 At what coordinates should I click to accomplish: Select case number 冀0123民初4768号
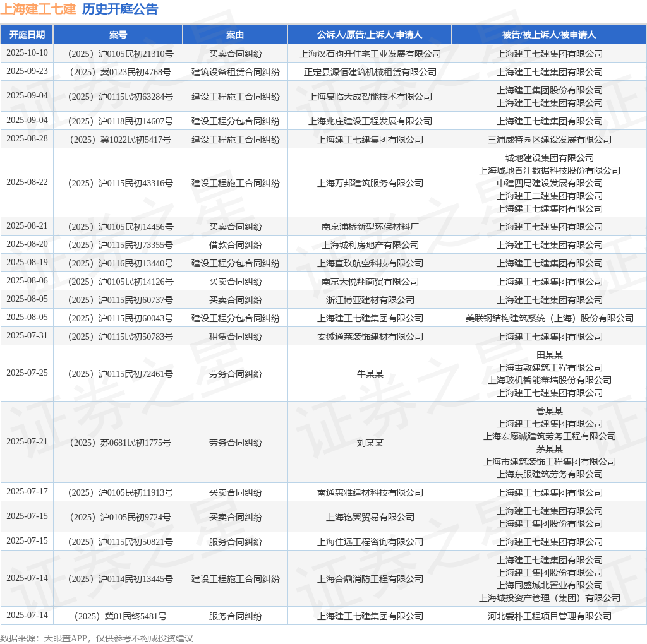pyautogui.click(x=121, y=72)
